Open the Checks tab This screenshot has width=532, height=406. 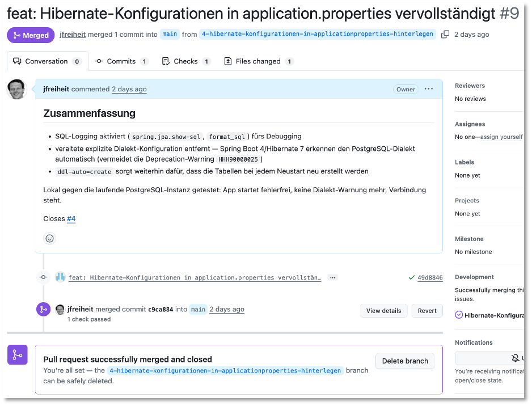coord(186,61)
